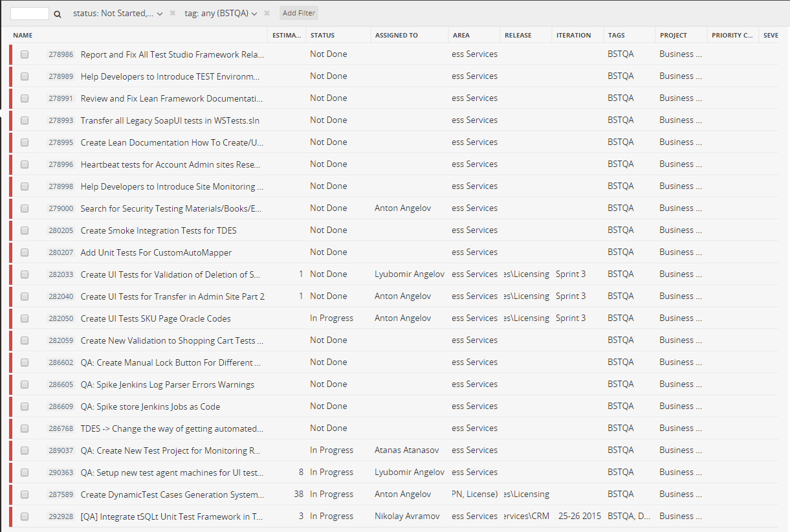Viewport: 790px width, 532px height.
Task: Check the box for item 278986
Action: [x=25, y=55]
